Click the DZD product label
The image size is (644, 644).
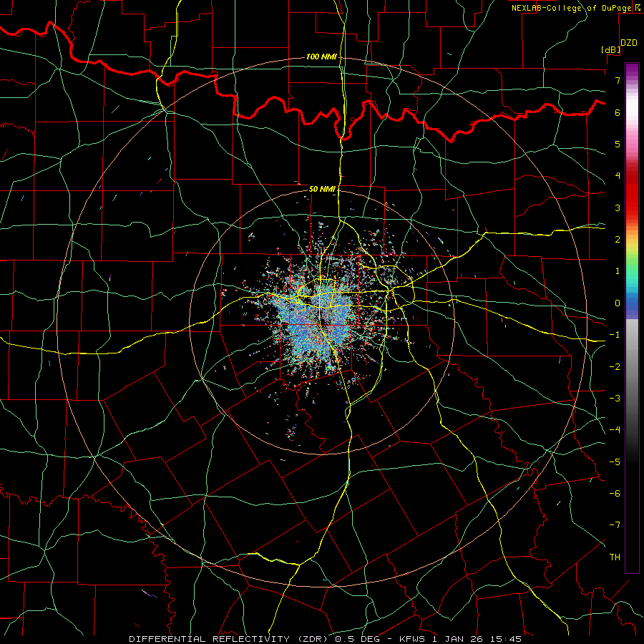(629, 43)
